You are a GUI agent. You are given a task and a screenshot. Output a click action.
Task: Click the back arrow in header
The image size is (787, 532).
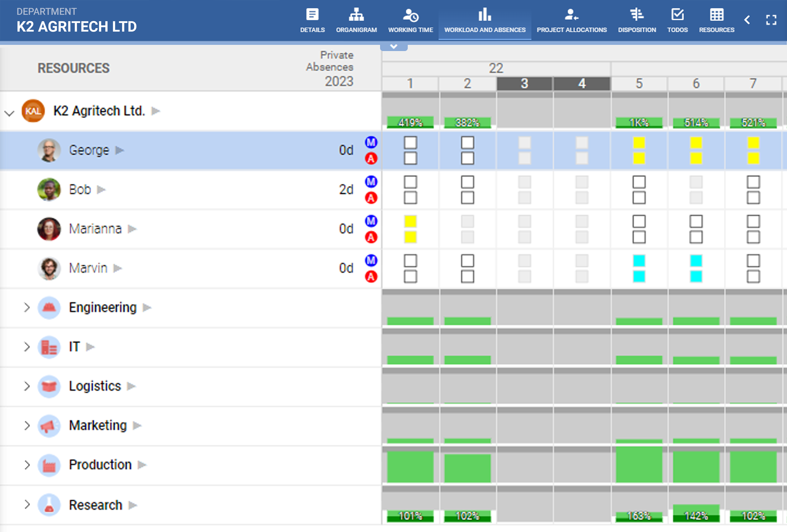coord(747,20)
